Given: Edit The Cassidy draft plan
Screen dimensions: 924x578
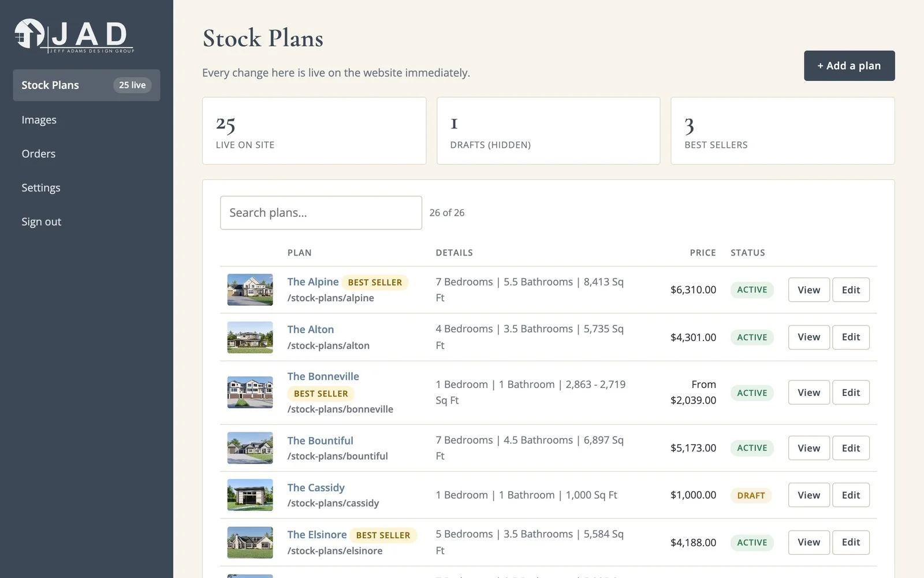Looking at the screenshot, I should [851, 495].
